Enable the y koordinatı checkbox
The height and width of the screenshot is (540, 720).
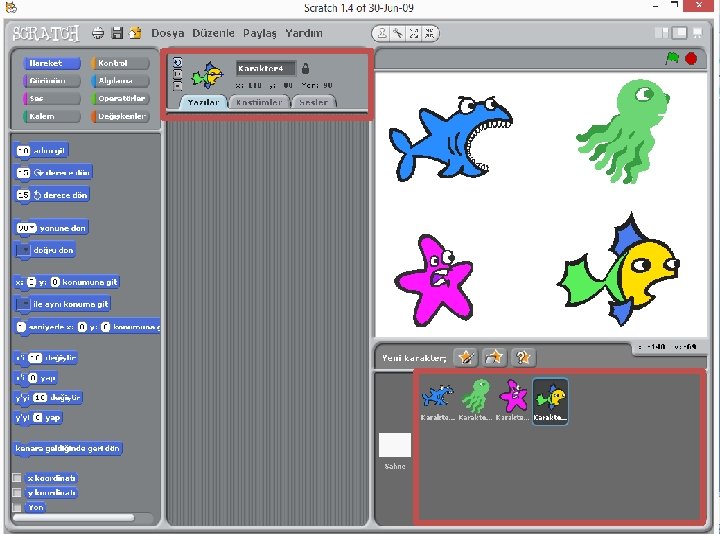(x=17, y=492)
